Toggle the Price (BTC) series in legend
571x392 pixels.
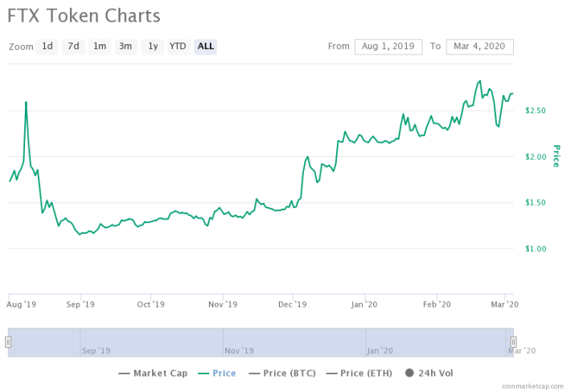click(x=282, y=373)
